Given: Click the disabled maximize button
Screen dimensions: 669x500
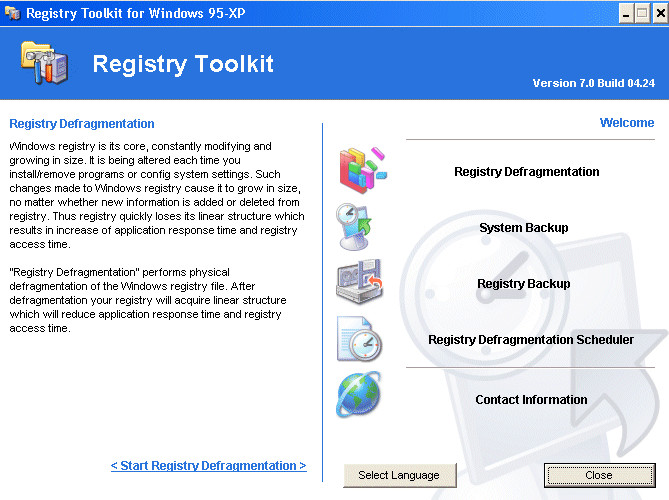Looking at the screenshot, I should pos(643,14).
